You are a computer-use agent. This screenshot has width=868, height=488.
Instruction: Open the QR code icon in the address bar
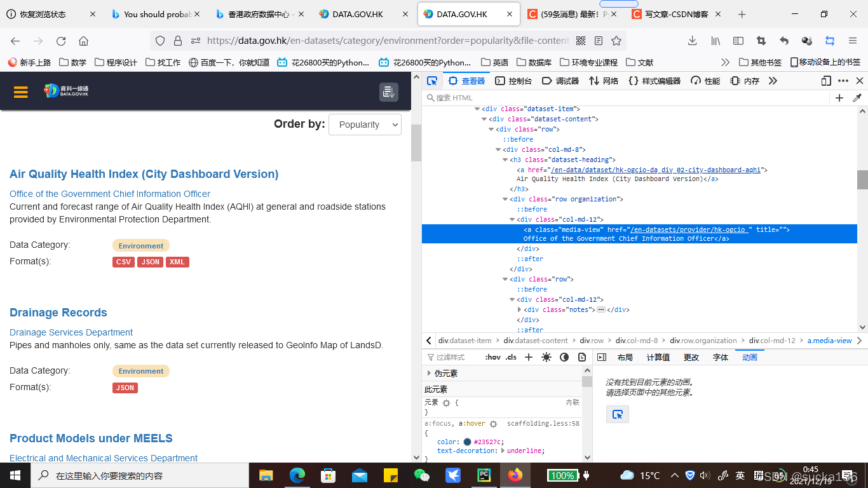tap(580, 41)
